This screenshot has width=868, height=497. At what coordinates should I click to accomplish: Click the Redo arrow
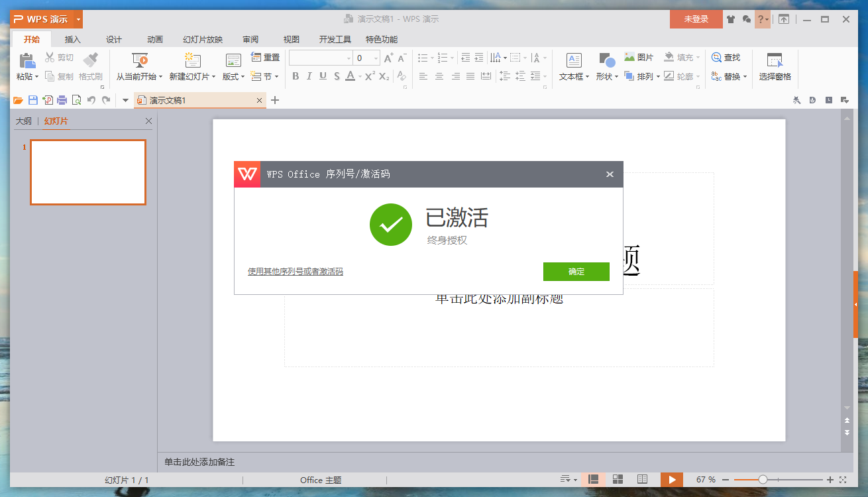106,100
